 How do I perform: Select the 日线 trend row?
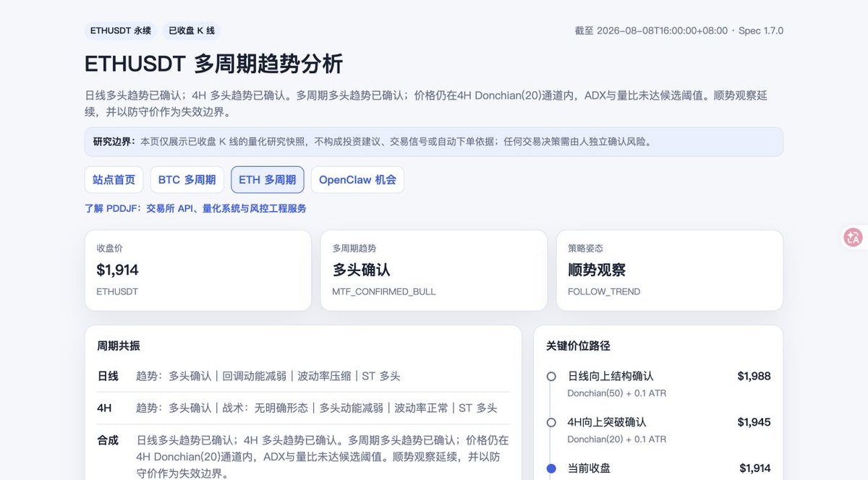click(303, 376)
